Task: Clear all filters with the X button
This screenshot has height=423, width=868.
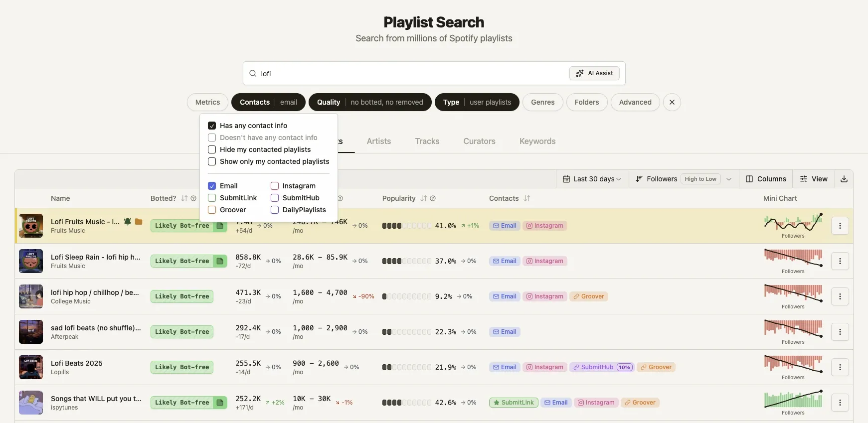Action: 672,102
